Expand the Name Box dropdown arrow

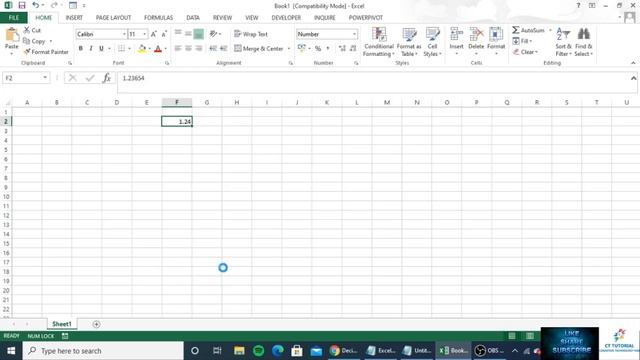45,78
